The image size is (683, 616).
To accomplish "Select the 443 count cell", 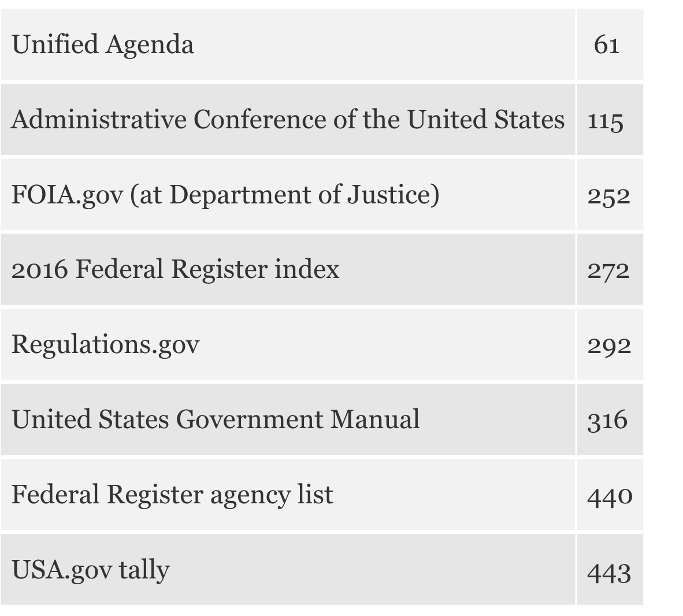I will (609, 572).
